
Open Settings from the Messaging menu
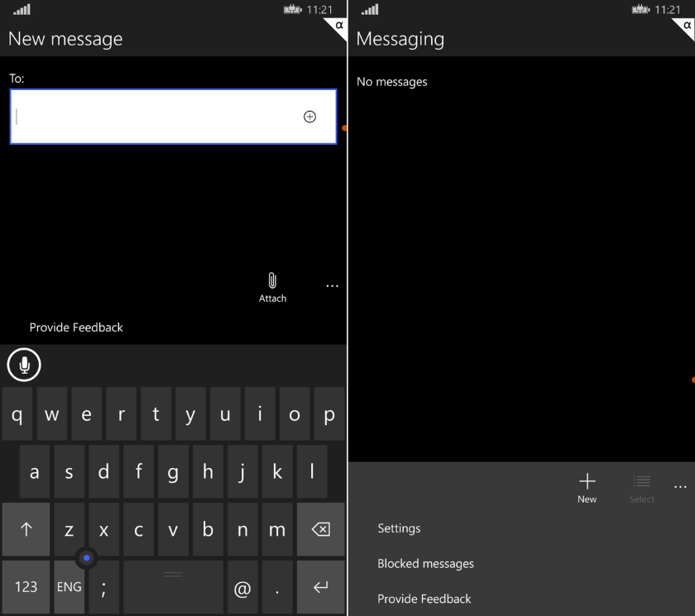click(x=399, y=528)
